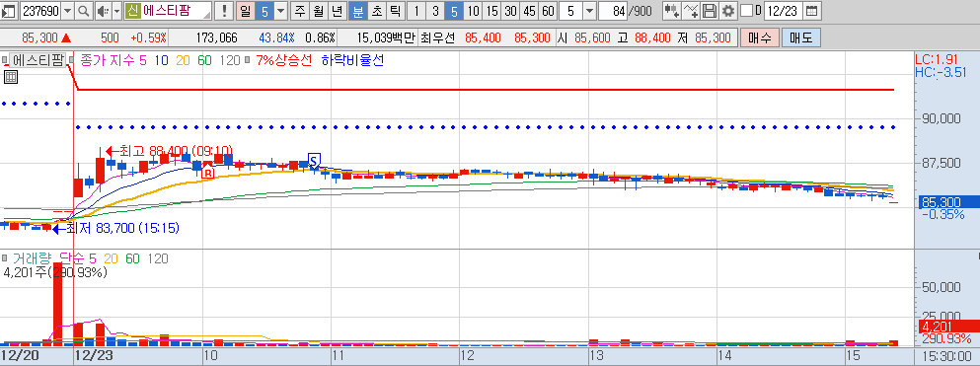Switch to 초 (second) chart
The image size is (980, 366).
[376, 11]
